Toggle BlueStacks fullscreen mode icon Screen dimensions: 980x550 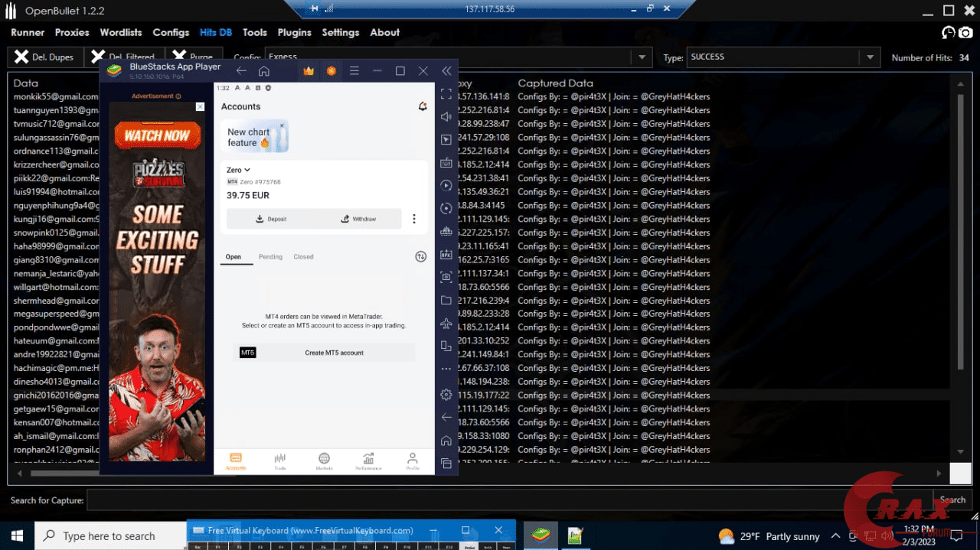click(x=446, y=94)
